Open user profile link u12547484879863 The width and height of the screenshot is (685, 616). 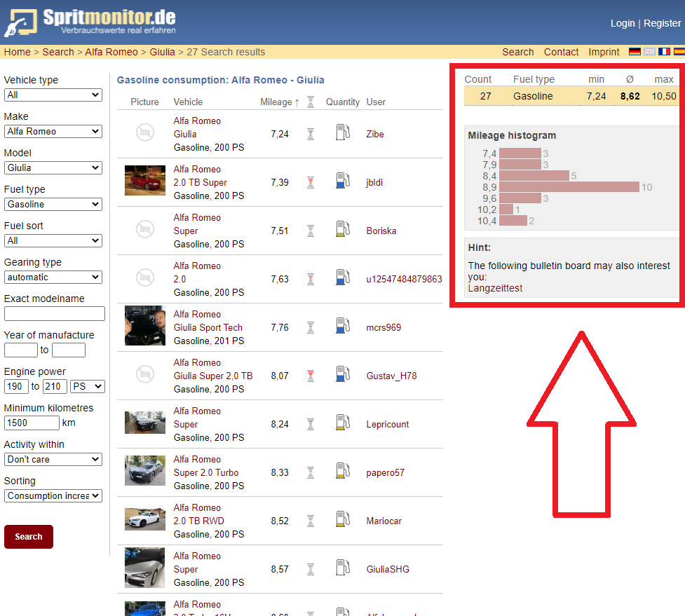[x=404, y=279]
